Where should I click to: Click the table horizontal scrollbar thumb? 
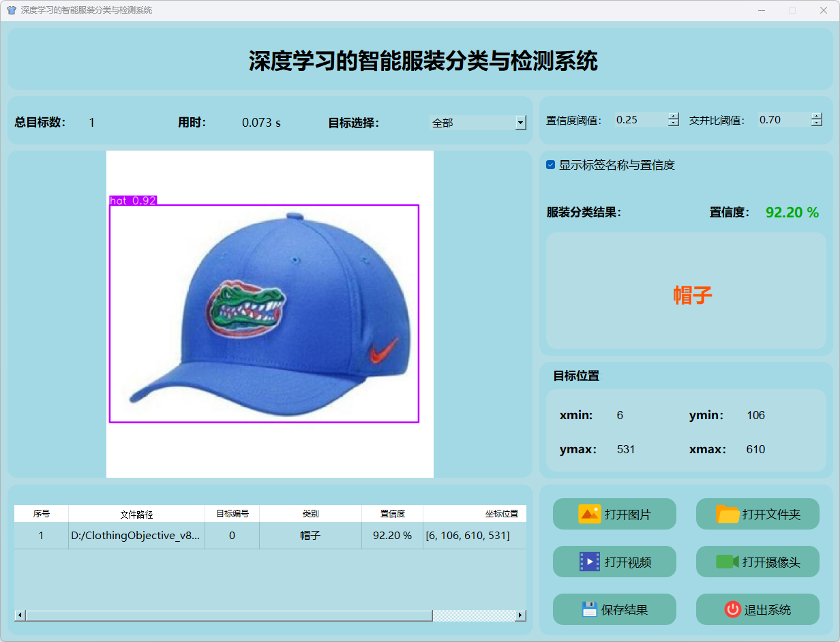tap(229, 615)
